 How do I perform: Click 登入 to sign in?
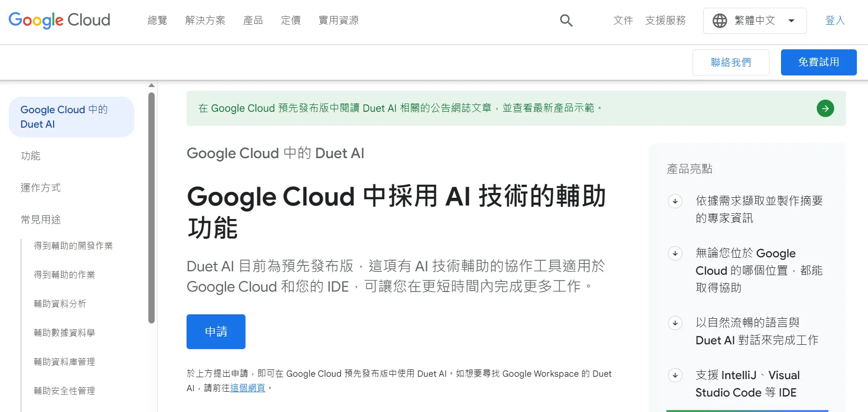pos(835,20)
